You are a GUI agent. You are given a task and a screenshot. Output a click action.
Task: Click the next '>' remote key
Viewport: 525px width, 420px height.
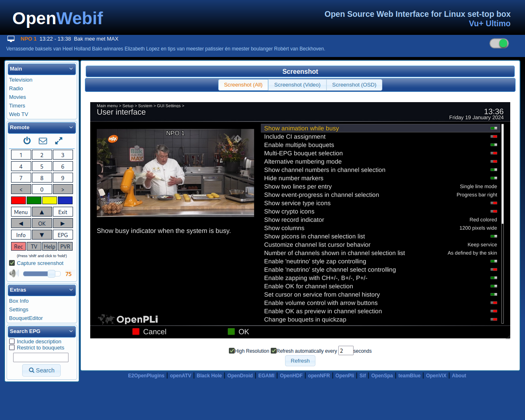[x=63, y=189]
